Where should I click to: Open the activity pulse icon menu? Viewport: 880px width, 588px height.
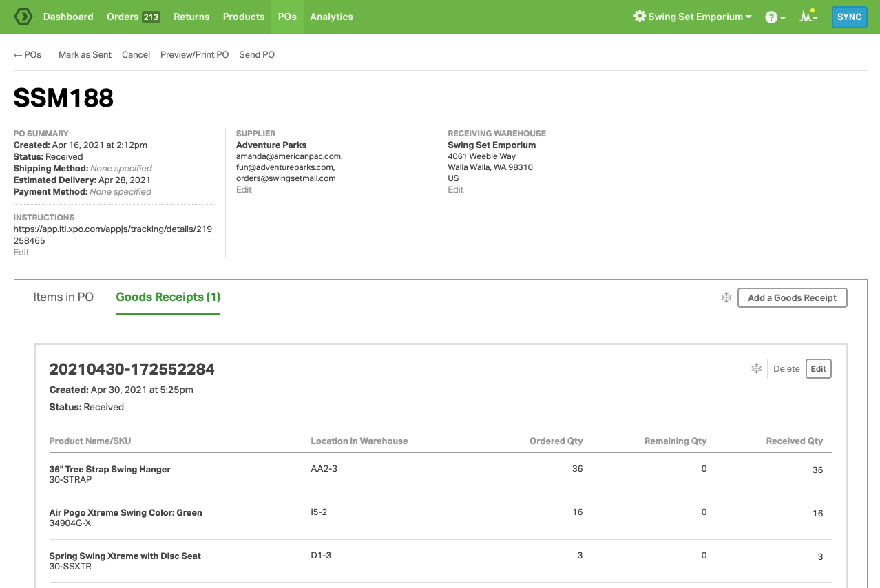pos(808,17)
